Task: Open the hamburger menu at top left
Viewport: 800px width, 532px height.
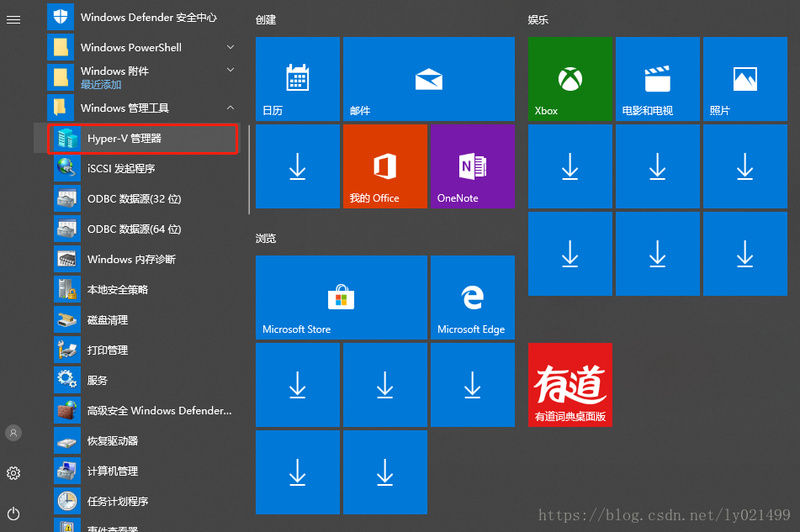Action: (13, 20)
